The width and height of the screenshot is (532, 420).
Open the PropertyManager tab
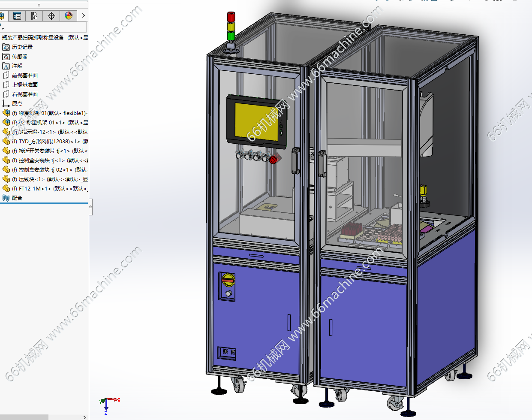coord(17,16)
